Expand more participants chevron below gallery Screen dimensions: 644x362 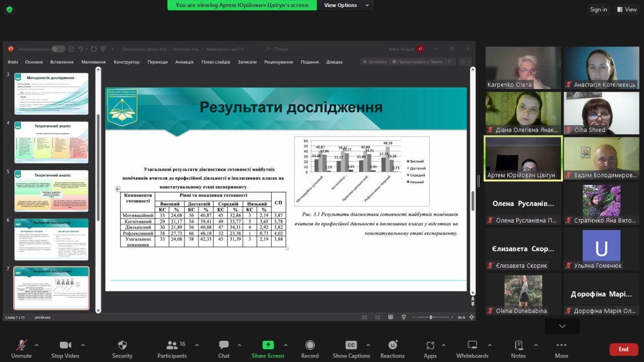point(562,326)
